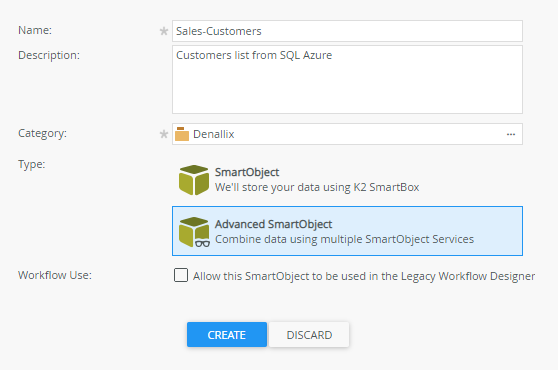Image resolution: width=558 pixels, height=370 pixels.
Task: Click the required asterisk beside Category
Action: (x=164, y=134)
